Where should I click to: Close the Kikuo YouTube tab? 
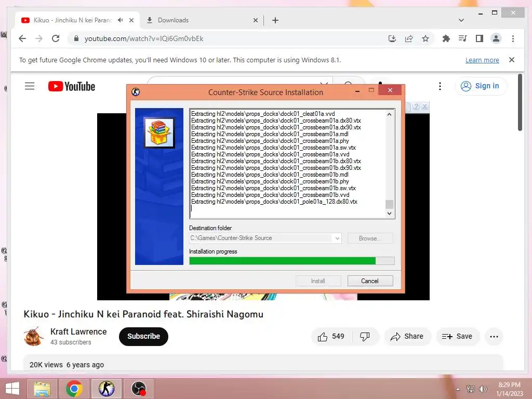tap(131, 20)
